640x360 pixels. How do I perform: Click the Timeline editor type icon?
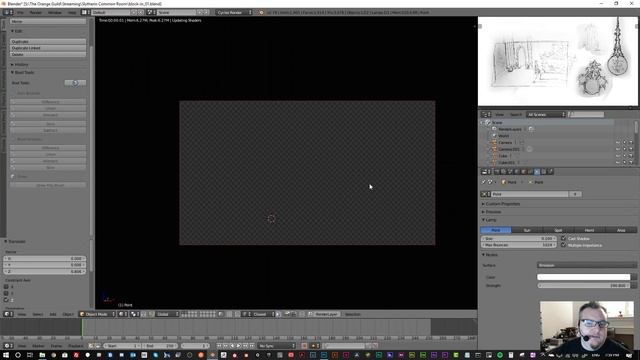coord(8,346)
